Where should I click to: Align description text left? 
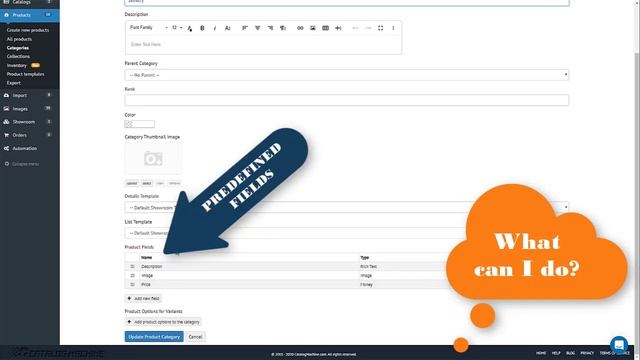tap(244, 28)
